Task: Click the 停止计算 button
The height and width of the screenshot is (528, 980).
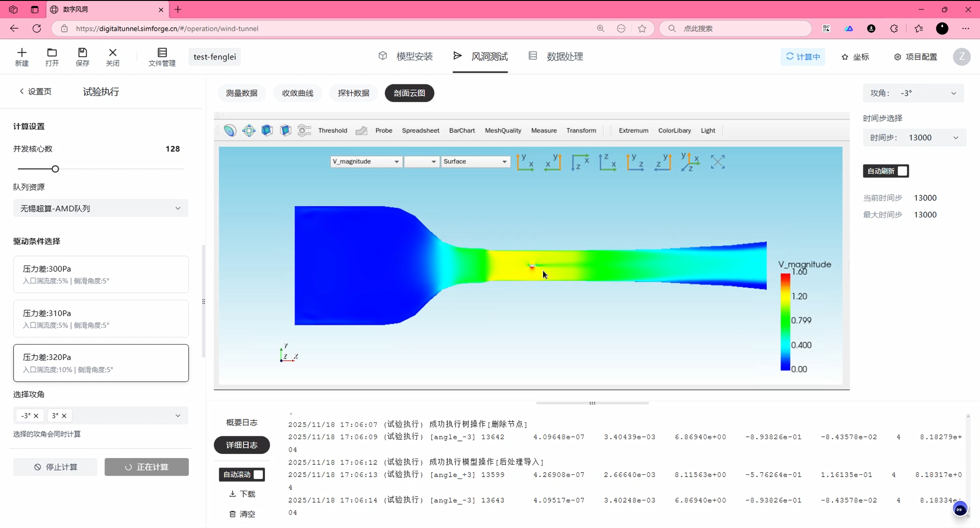Action: (x=55, y=467)
